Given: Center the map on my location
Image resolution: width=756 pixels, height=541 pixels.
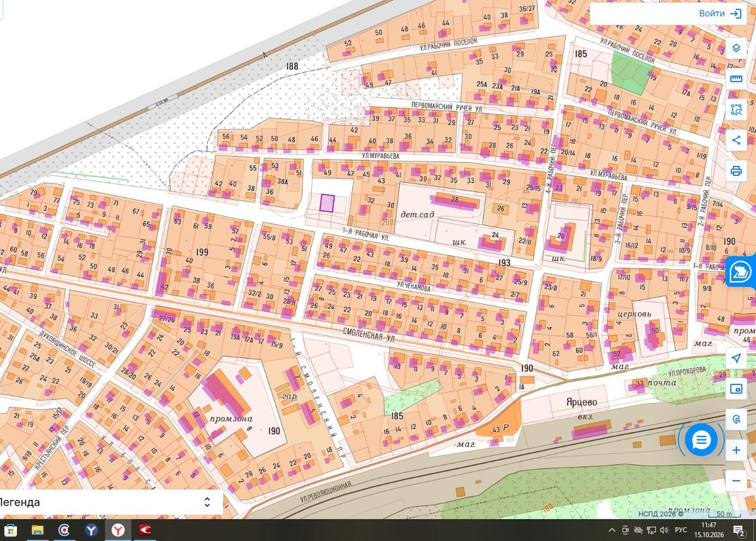Looking at the screenshot, I should point(736,358).
